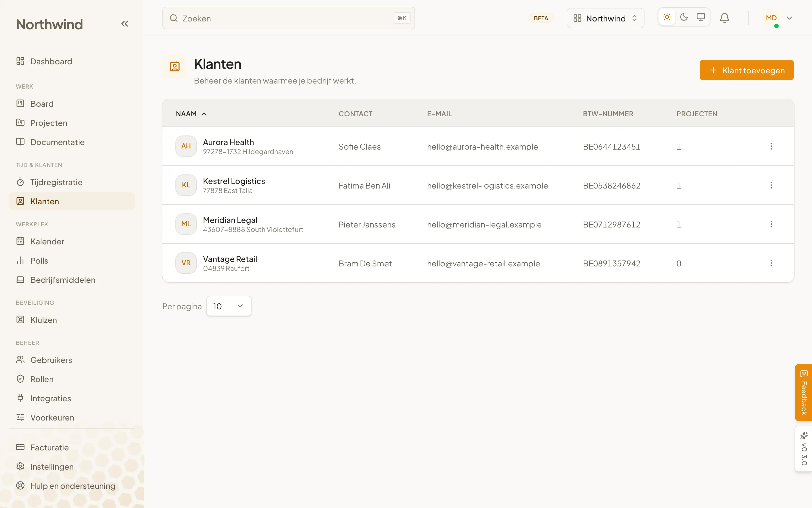
Task: Open Polls in sidebar
Action: tap(72, 261)
